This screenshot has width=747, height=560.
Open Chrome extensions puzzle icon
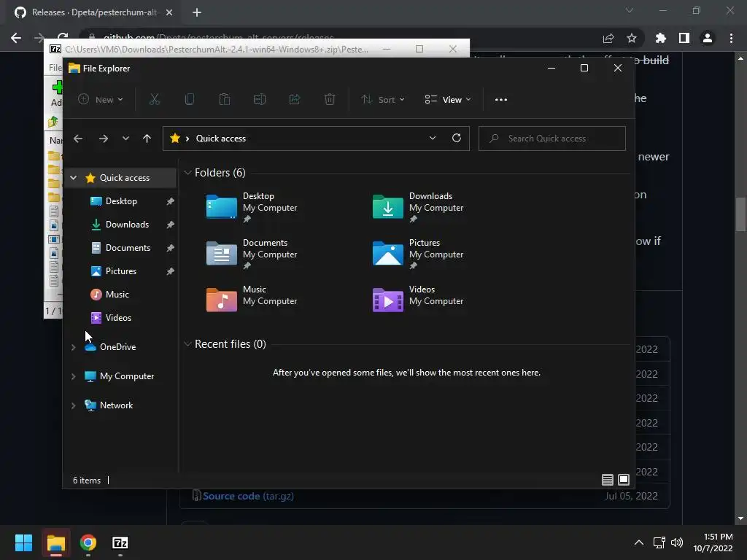(660, 38)
